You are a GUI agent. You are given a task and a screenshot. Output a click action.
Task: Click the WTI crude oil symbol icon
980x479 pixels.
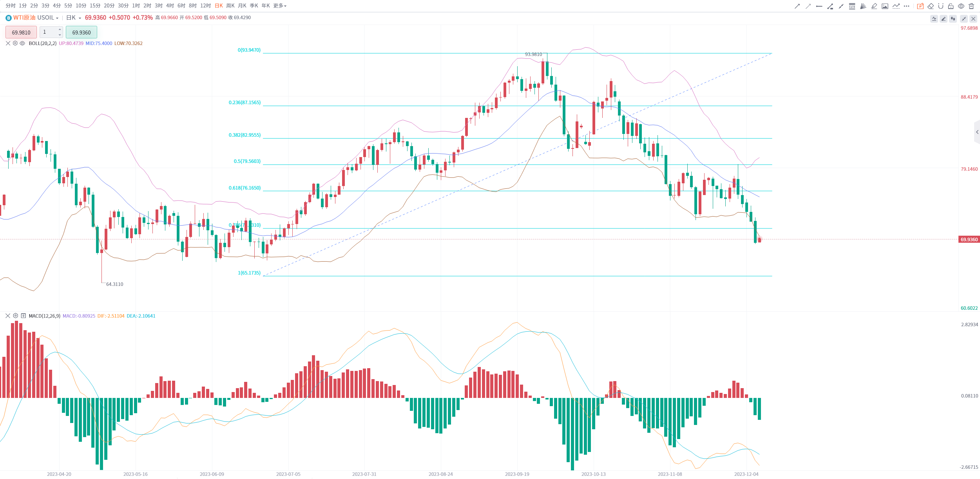[9, 18]
